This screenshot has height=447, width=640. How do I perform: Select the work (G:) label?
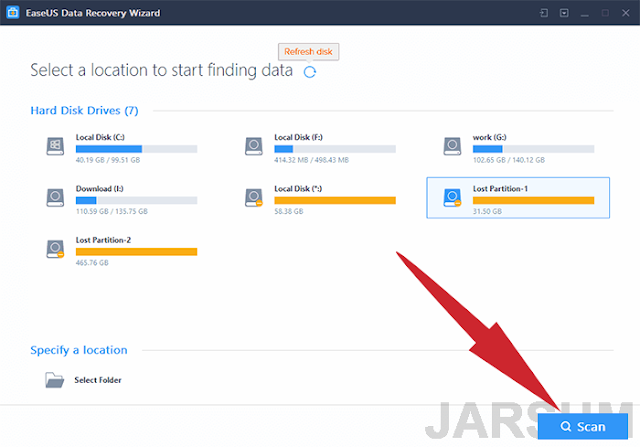click(x=489, y=137)
